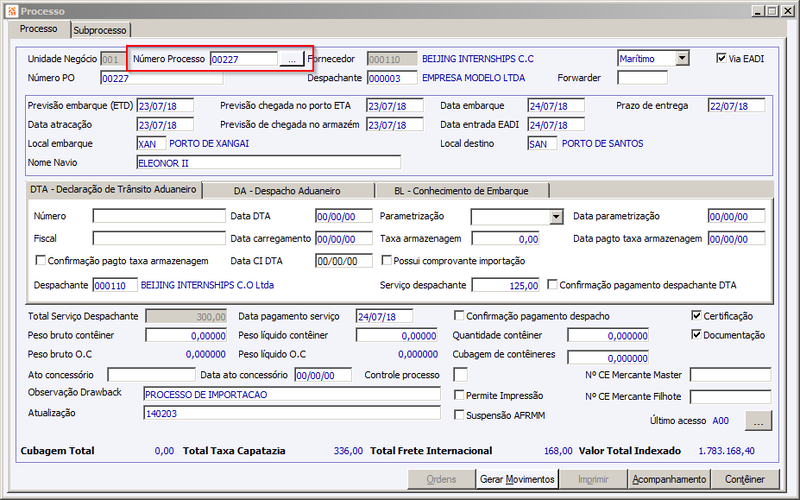The width and height of the screenshot is (800, 500).
Task: Toggle Permite Impressão checkbox
Action: tap(459, 395)
